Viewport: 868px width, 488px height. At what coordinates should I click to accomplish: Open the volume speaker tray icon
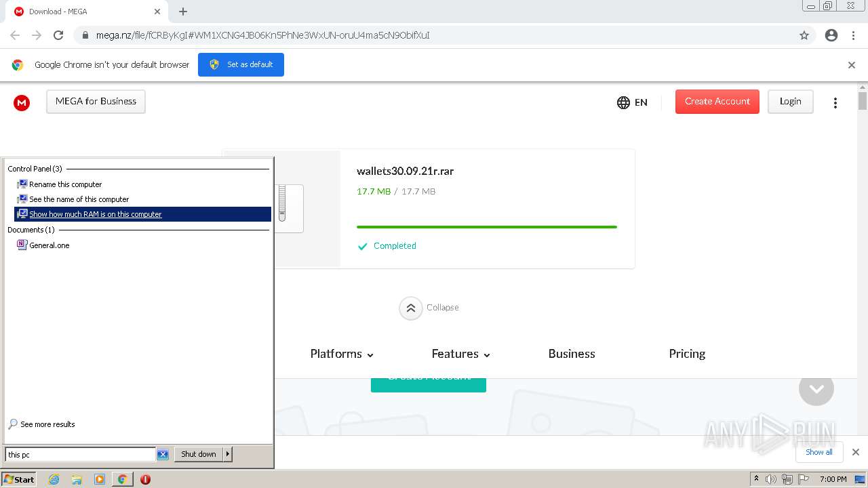click(770, 479)
